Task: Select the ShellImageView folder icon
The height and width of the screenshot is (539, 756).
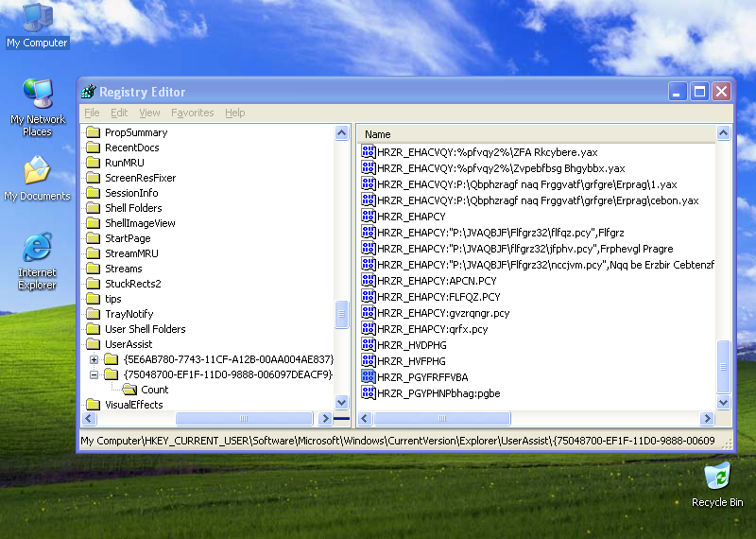Action: tap(93, 223)
